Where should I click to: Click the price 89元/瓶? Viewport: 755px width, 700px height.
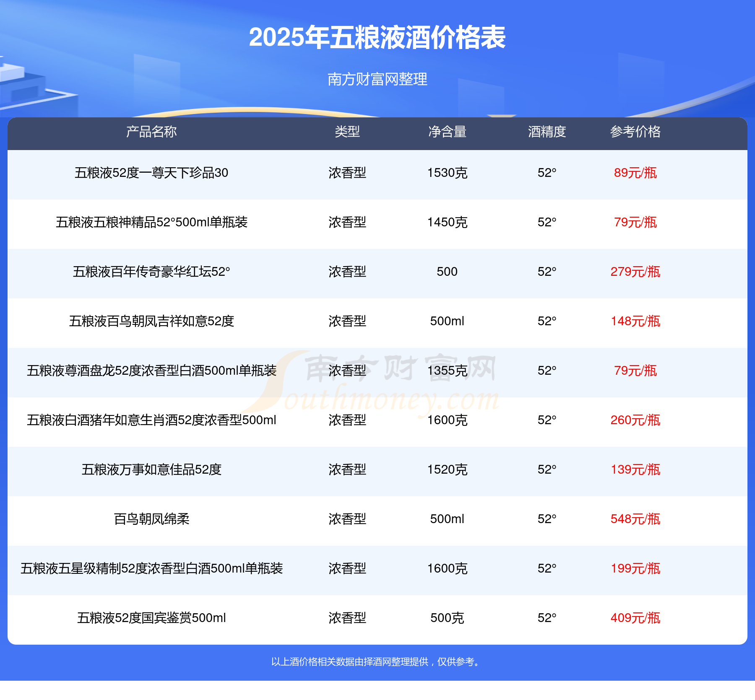[635, 173]
